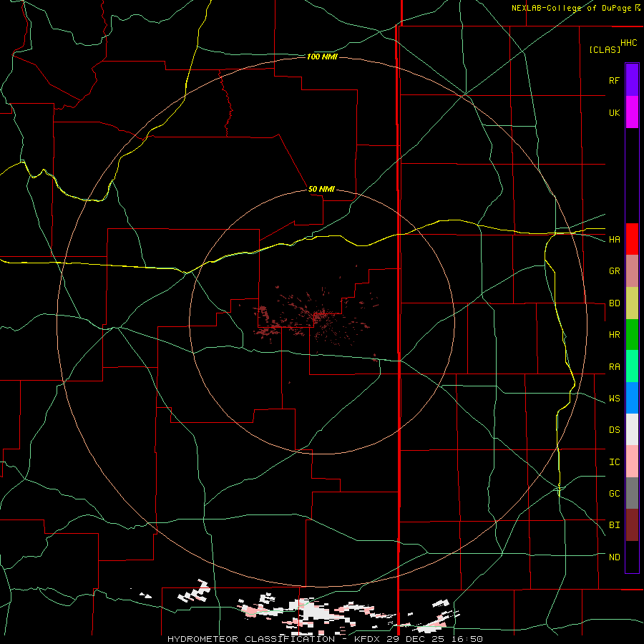The image size is (644, 644).
Task: Click the HA legend label
Action: pos(614,240)
